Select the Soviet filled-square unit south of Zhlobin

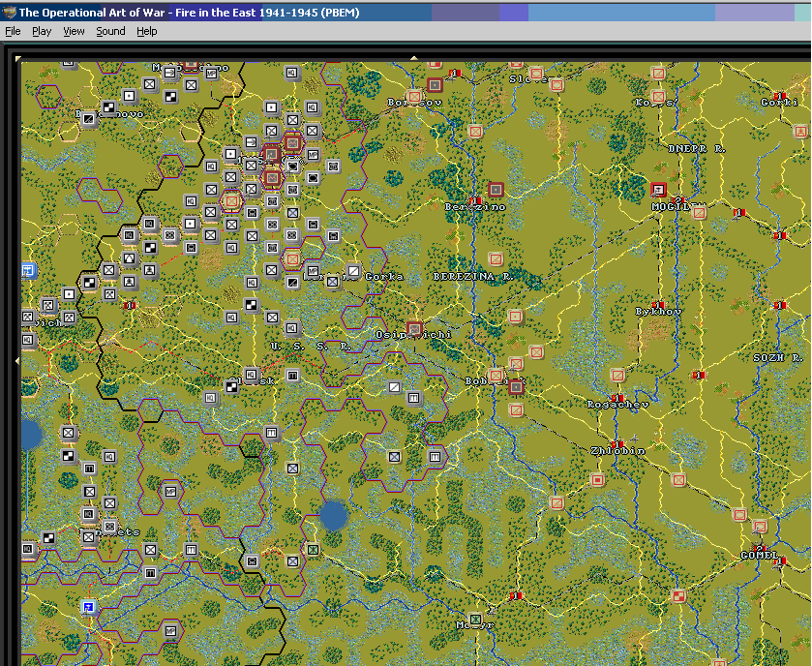[x=597, y=480]
